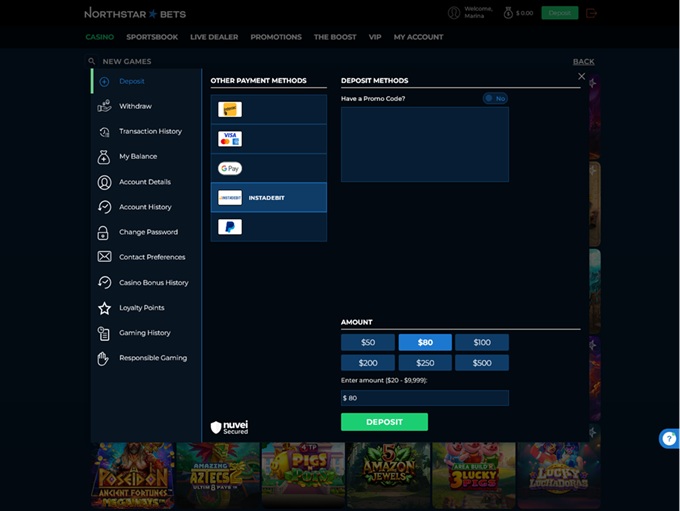Open the Sportsbook navigation tab
Viewport: 680px width, 511px height.
pyautogui.click(x=152, y=37)
